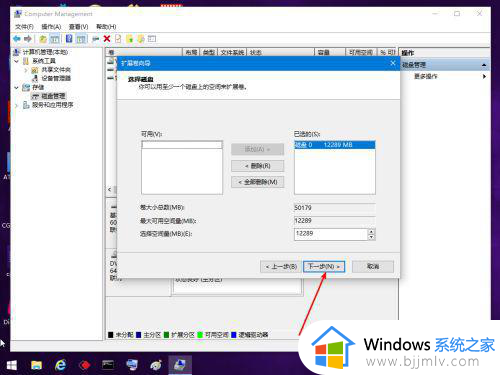Expand 更多操作 submenu arrow
The height and width of the screenshot is (375, 500).
point(484,76)
